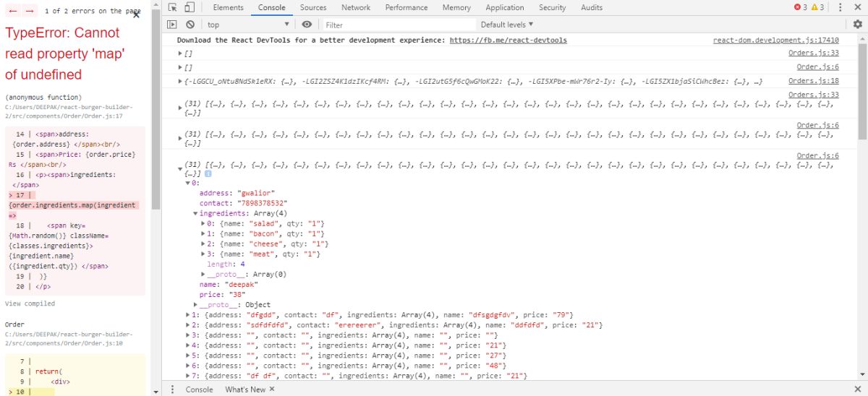
Task: Close the DevTools panel
Action: (858, 7)
